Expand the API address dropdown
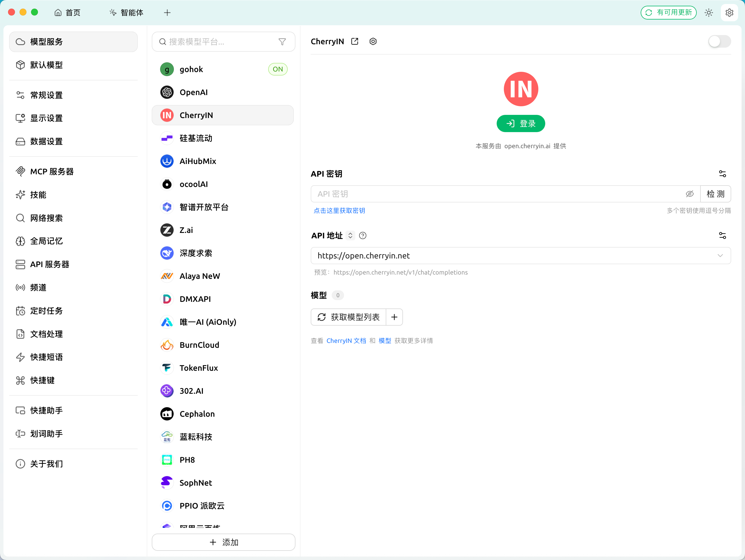 720,256
